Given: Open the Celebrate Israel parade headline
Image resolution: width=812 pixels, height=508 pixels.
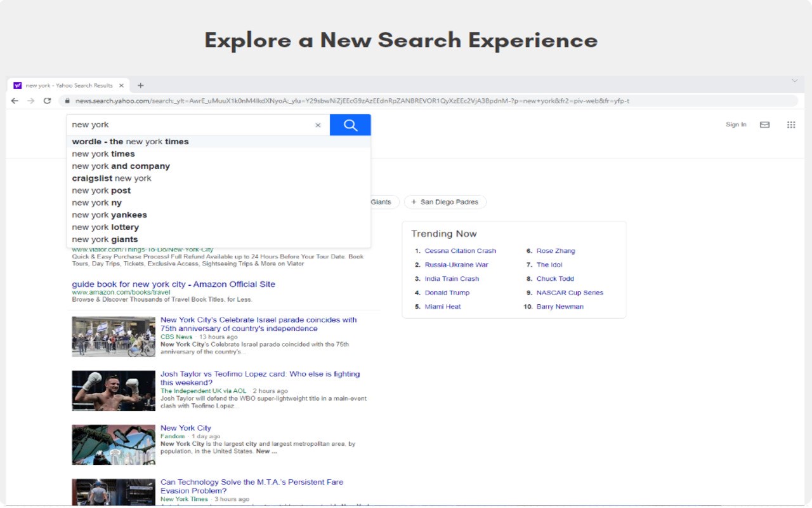Looking at the screenshot, I should pyautogui.click(x=259, y=324).
